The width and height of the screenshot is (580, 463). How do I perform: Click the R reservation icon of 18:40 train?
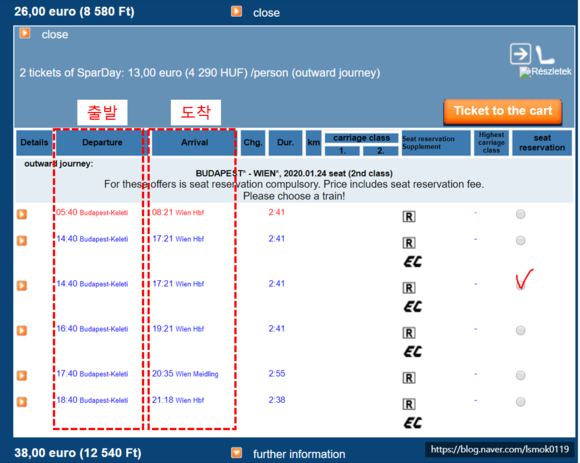coord(409,404)
